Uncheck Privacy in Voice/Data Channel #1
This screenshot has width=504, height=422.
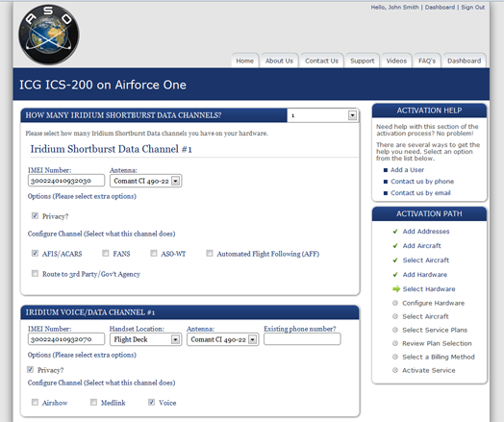point(30,370)
